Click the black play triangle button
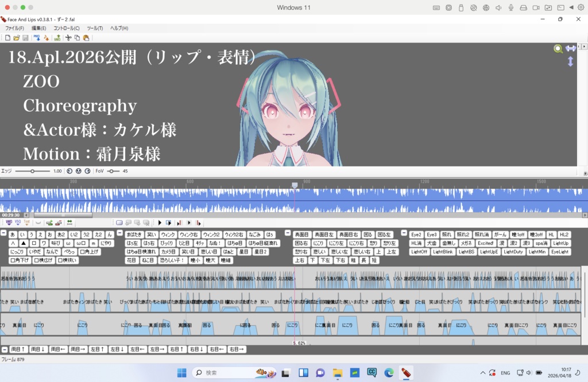Viewport: 588px width, 382px height. (160, 223)
